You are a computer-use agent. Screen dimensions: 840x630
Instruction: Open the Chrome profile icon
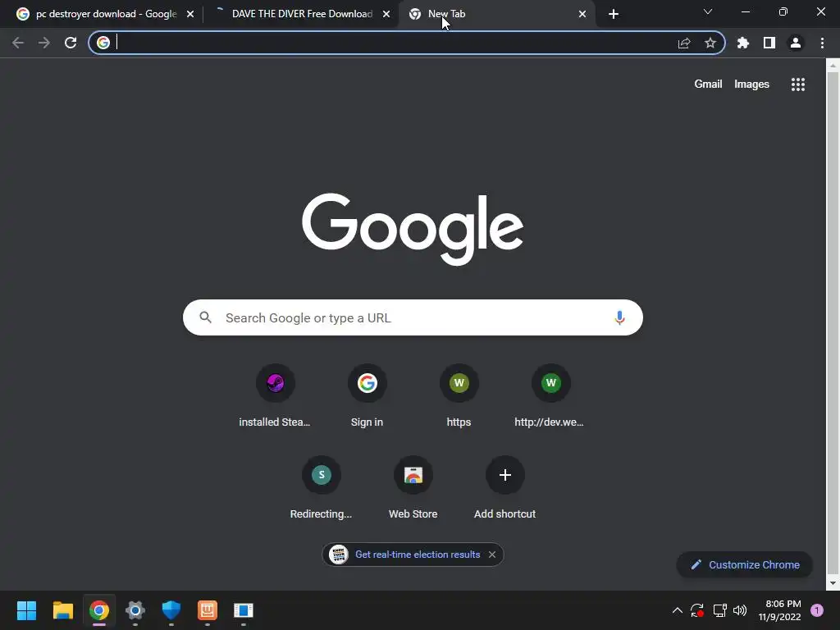pyautogui.click(x=796, y=43)
